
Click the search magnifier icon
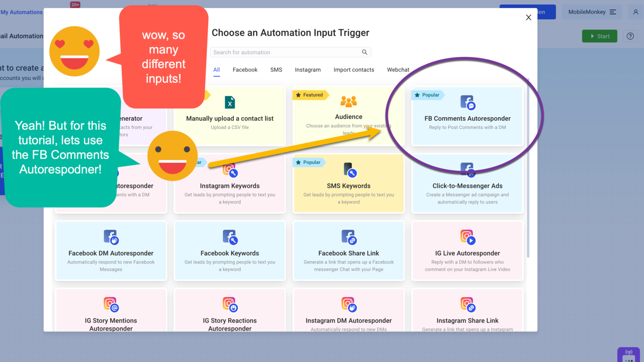point(365,52)
